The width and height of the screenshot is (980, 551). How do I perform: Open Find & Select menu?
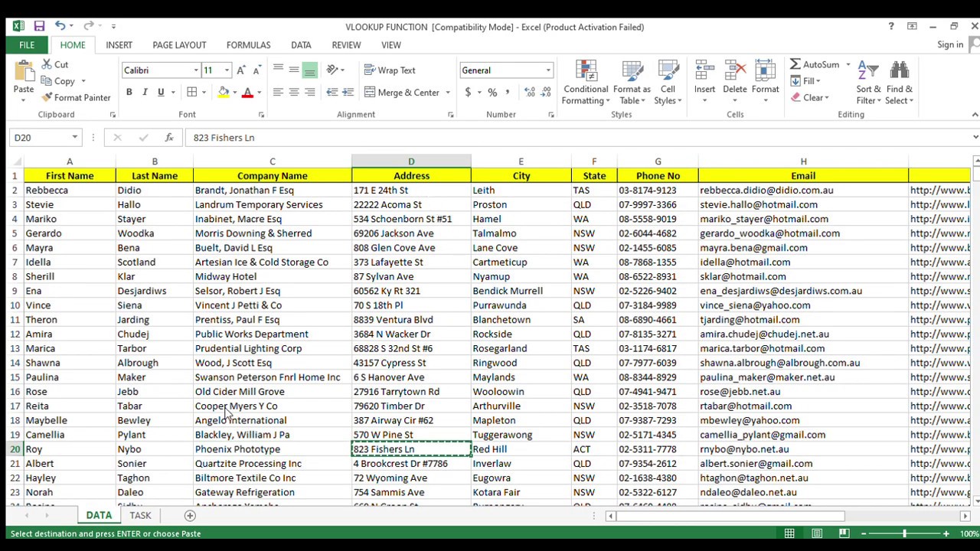point(900,83)
